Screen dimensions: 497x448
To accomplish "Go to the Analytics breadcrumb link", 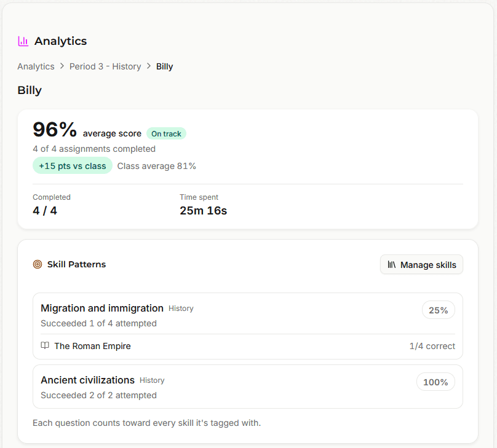I will (x=36, y=66).
